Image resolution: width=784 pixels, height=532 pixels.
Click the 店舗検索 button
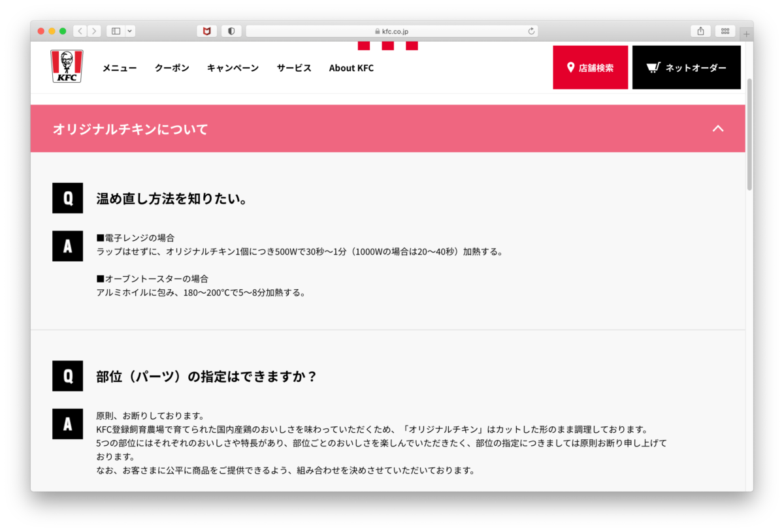[590, 67]
